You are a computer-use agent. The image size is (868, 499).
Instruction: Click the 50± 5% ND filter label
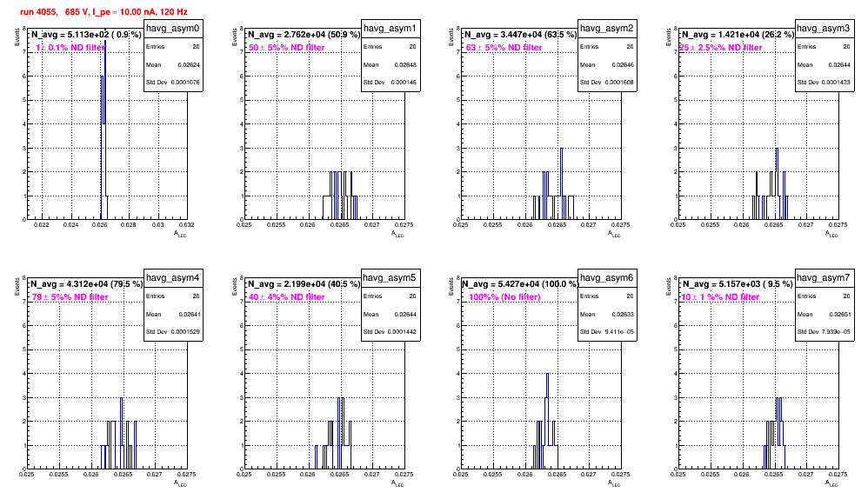pos(286,48)
